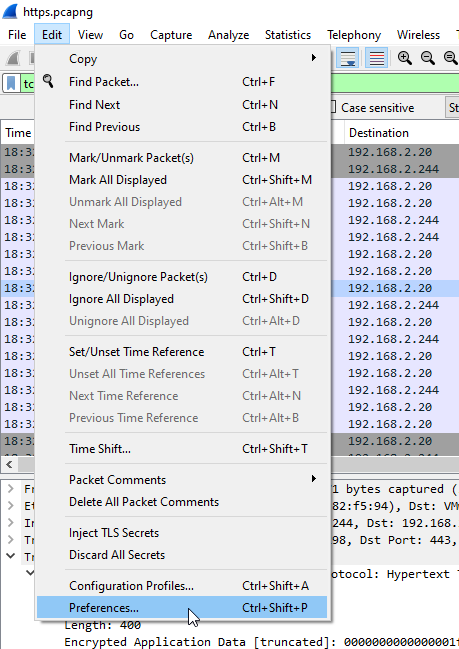
Task: Collapse the expanded TLS tree row
Action: click(11, 556)
